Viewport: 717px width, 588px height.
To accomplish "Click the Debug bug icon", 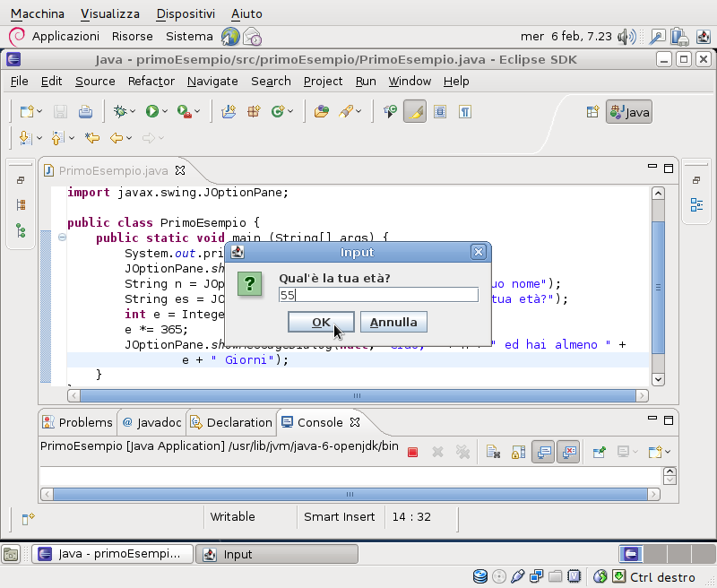I will [120, 111].
